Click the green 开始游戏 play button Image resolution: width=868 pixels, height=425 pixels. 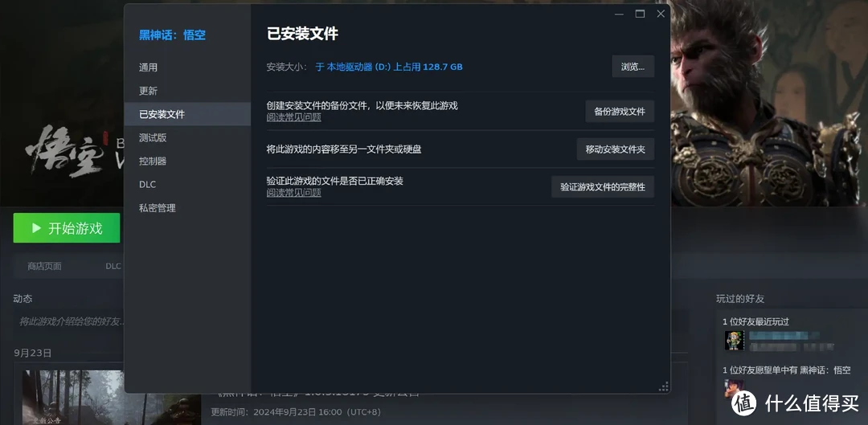click(67, 228)
